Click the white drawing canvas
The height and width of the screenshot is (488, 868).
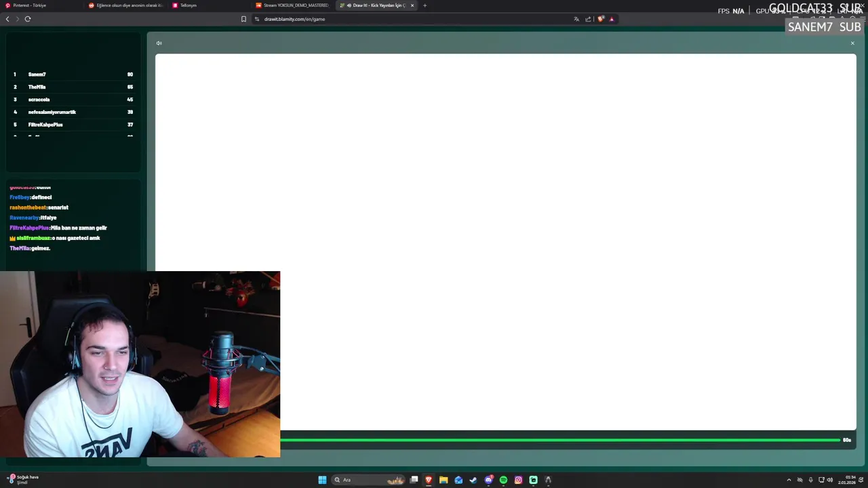(x=505, y=241)
